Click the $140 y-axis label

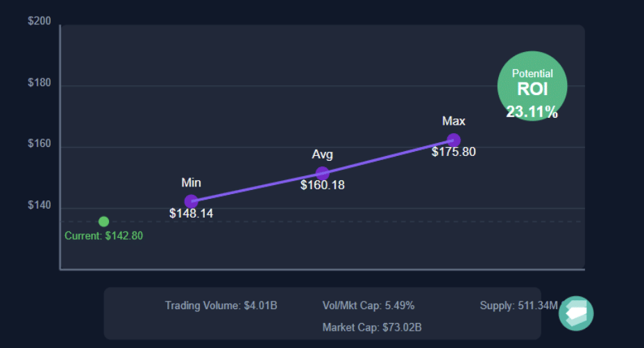click(39, 207)
